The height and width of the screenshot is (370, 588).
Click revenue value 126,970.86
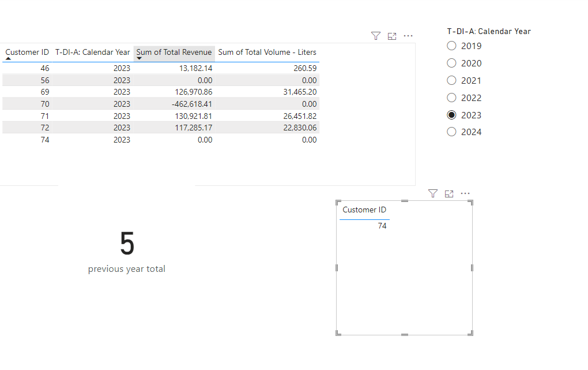pos(194,92)
